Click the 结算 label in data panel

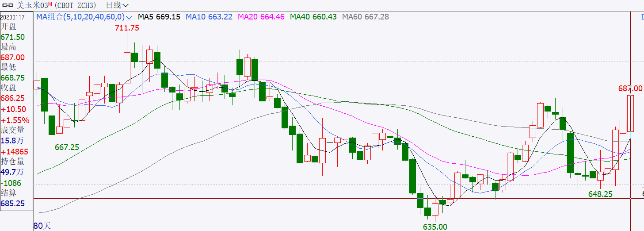8,193
